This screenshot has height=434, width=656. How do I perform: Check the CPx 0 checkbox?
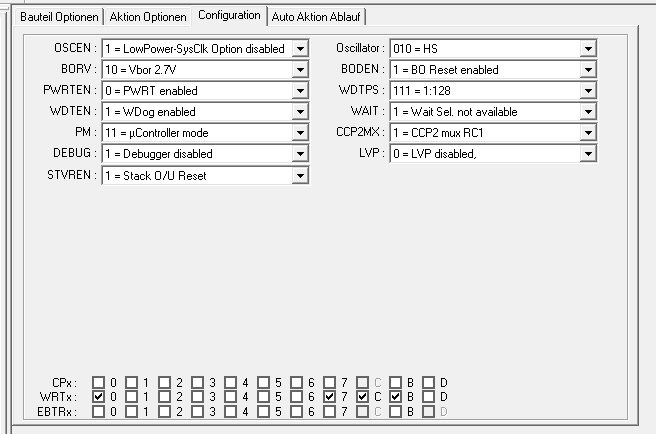click(98, 382)
